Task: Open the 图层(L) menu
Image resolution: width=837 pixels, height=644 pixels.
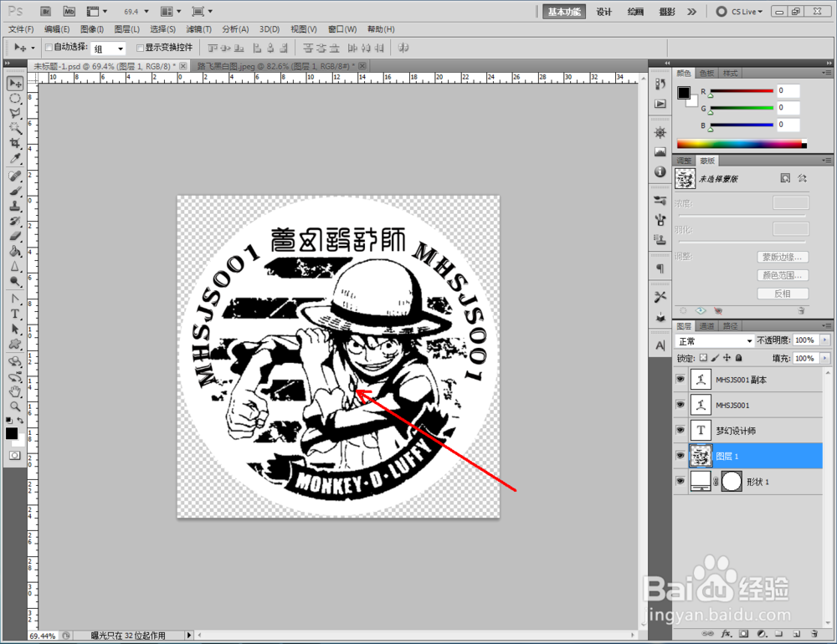Action: [x=127, y=29]
